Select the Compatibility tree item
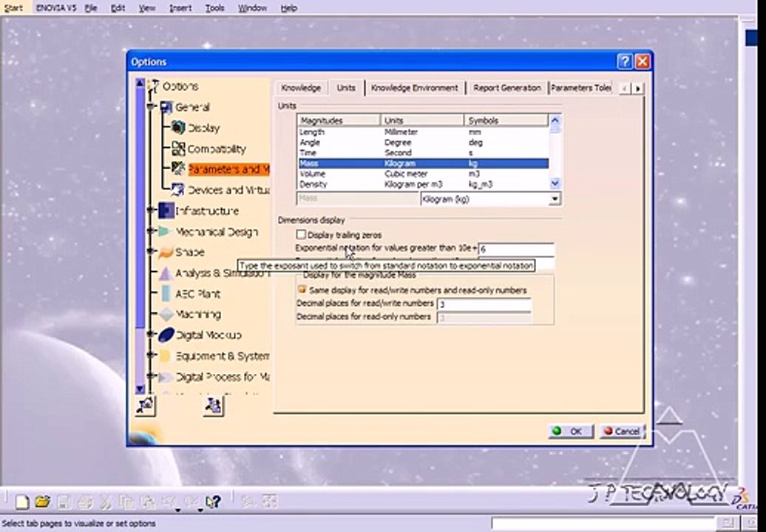Viewport: 766px width, 532px height. click(217, 149)
